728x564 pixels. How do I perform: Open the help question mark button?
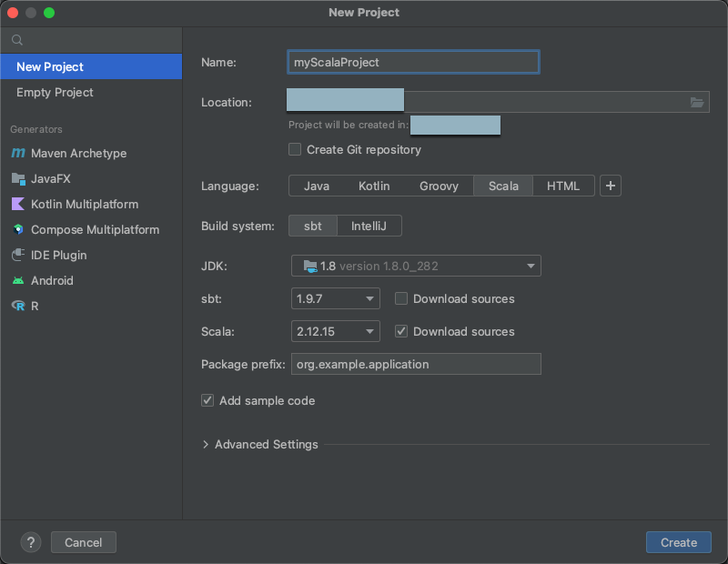tap(31, 542)
